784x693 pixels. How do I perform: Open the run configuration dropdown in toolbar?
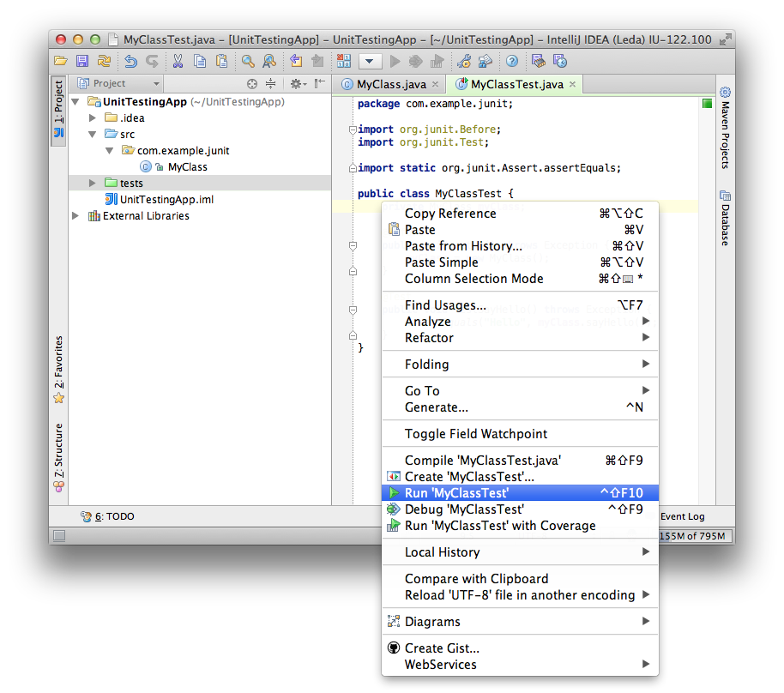(x=370, y=62)
